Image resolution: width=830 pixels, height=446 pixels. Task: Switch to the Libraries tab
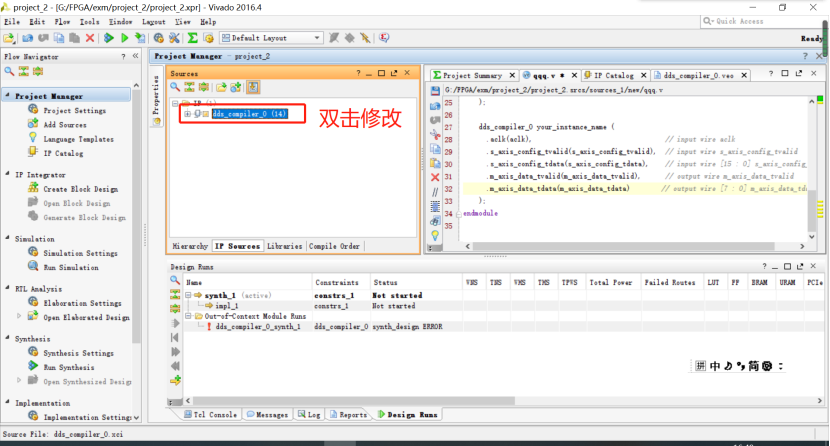tap(284, 246)
